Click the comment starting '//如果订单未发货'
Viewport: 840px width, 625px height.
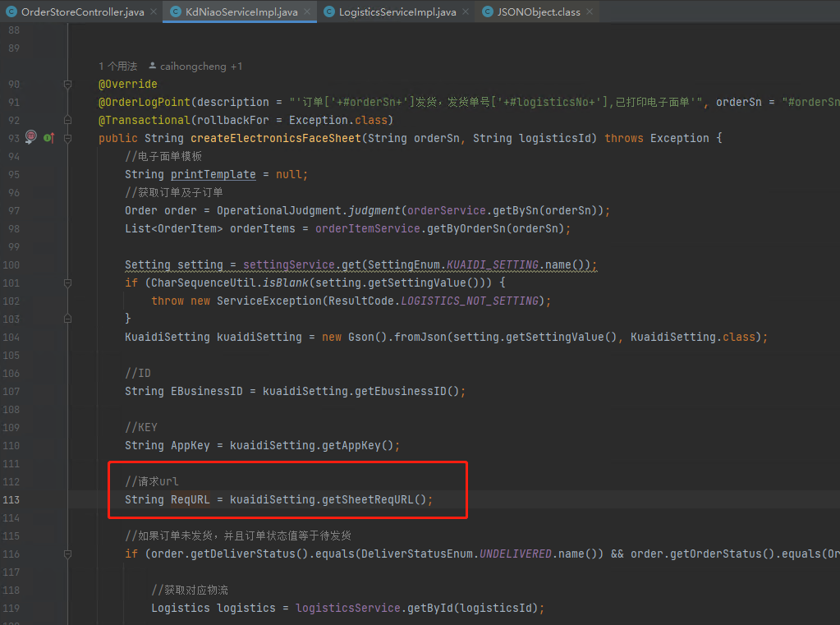(238, 535)
